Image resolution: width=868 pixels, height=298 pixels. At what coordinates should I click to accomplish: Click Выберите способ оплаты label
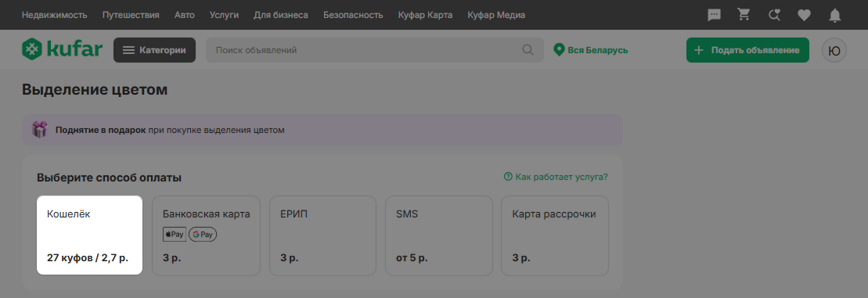(109, 178)
